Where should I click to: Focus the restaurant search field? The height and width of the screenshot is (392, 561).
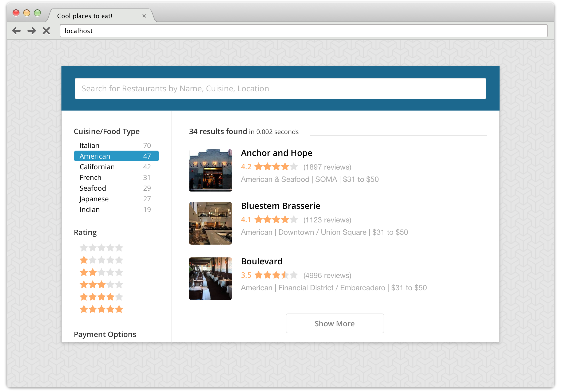pos(280,89)
